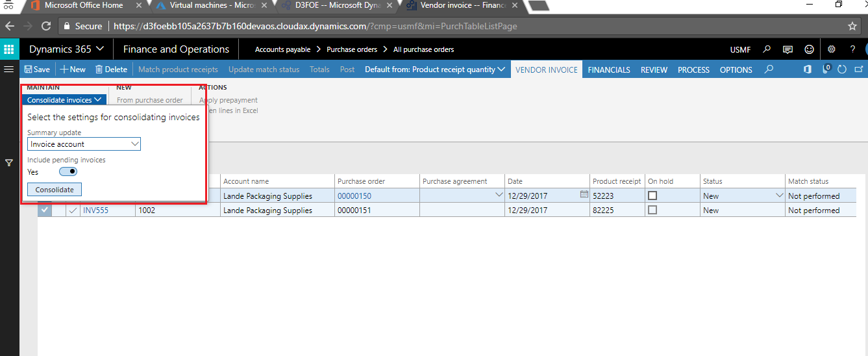Switch to the PROCESS tab
The height and width of the screenshot is (356, 868).
[693, 70]
